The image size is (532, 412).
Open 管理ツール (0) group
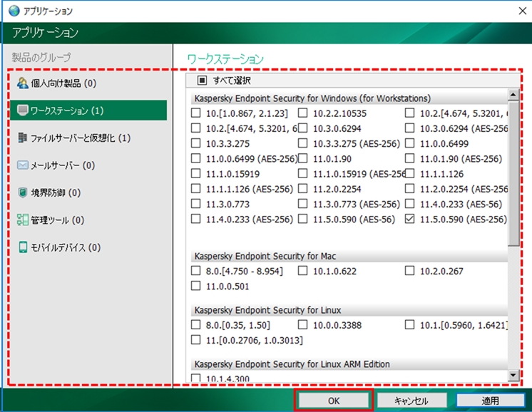coord(88,220)
